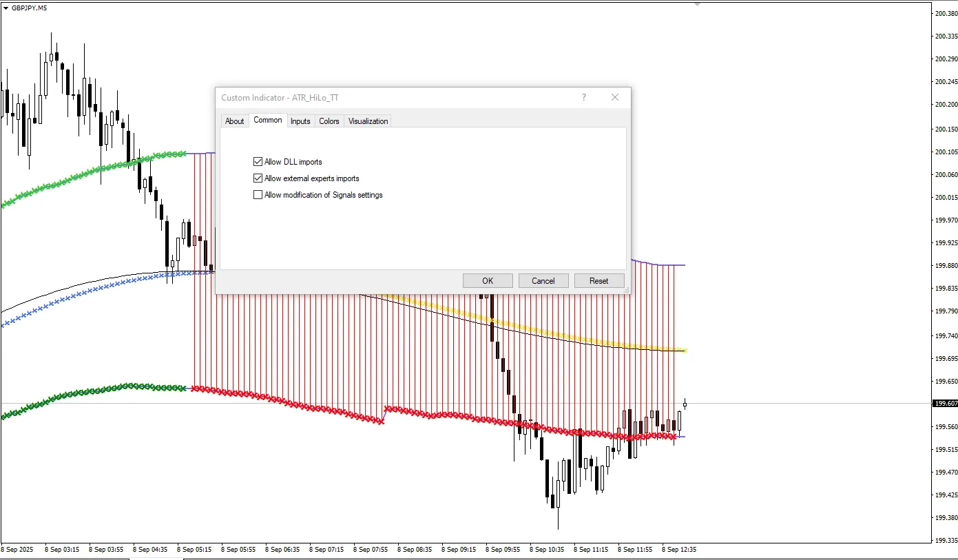Click the 8 Sep 05:15 time label
Screen dimensions: 958x560
(196, 550)
